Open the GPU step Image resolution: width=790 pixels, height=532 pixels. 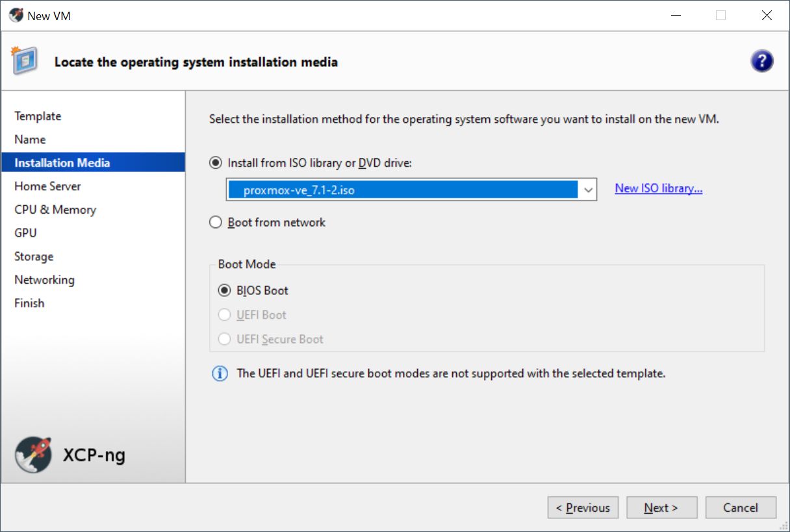[x=25, y=233]
